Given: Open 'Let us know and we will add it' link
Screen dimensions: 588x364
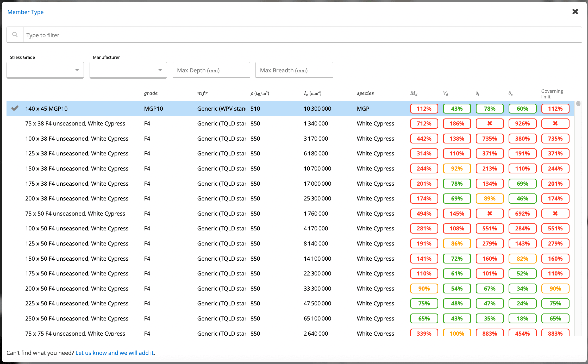Looking at the screenshot, I should click(x=115, y=353).
